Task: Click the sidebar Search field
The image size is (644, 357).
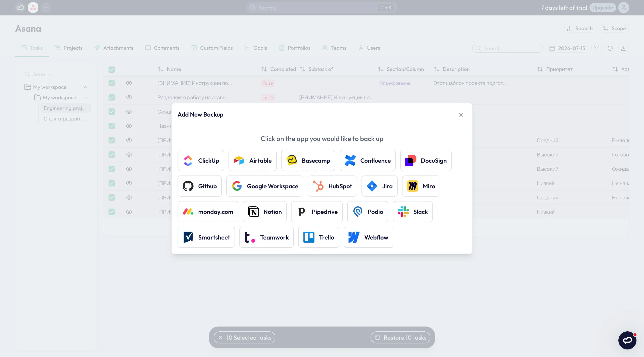Action: [56, 74]
